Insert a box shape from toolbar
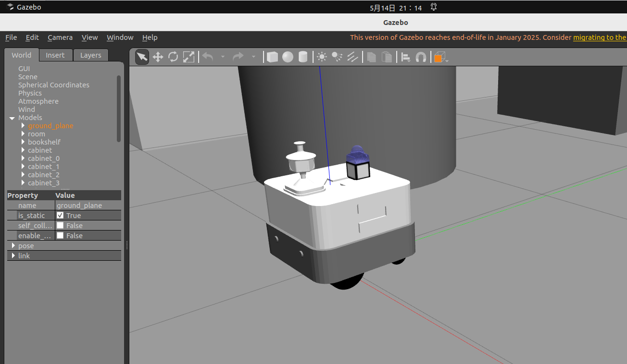Image resolution: width=627 pixels, height=364 pixels. tap(272, 57)
